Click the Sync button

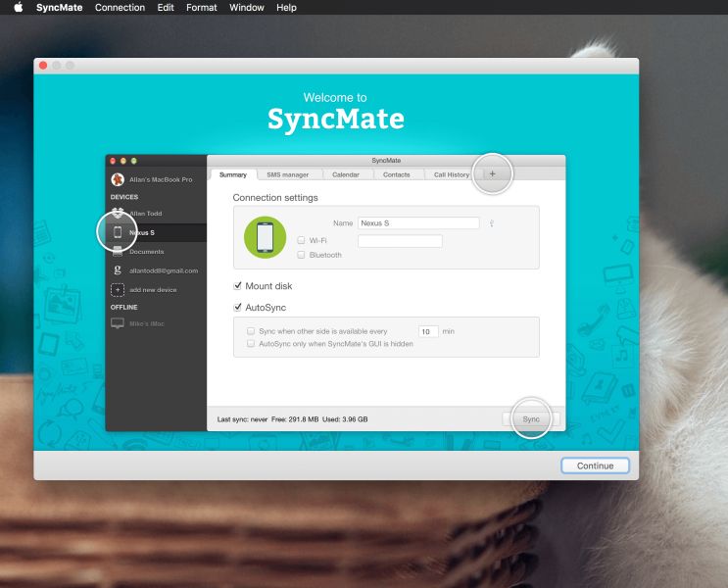tap(531, 418)
